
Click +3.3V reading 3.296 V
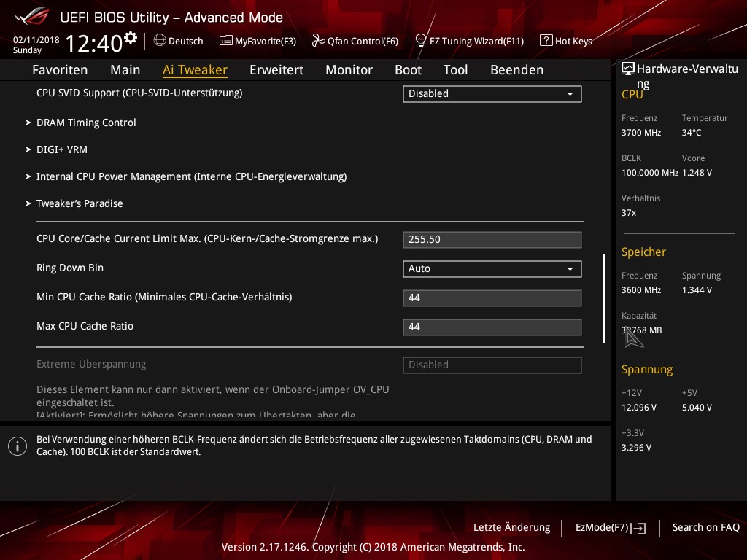(636, 448)
